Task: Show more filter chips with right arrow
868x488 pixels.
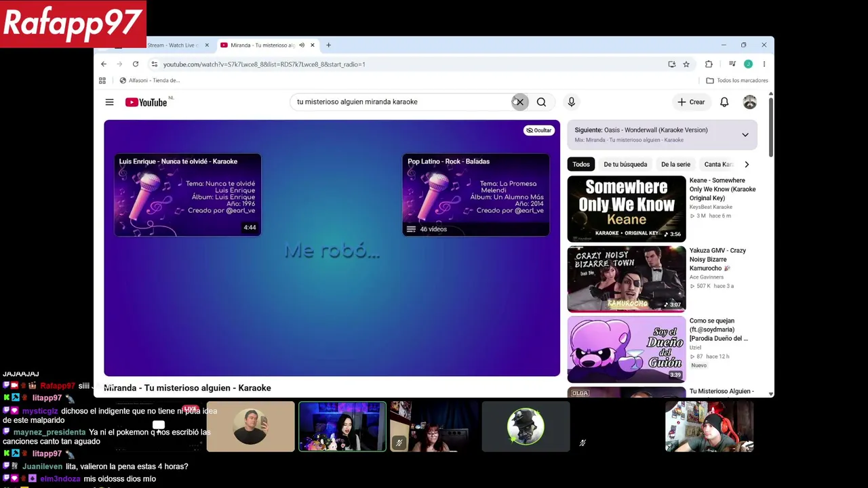Action: pos(747,165)
